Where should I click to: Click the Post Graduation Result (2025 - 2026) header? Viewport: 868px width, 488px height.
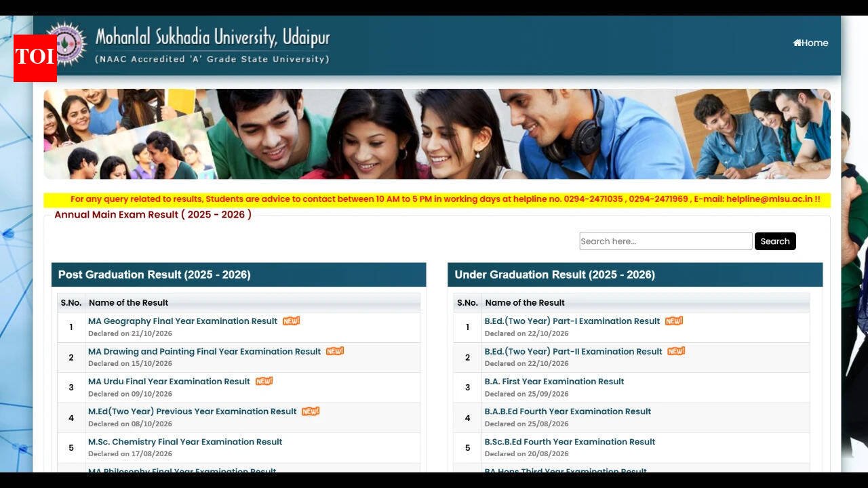click(x=239, y=274)
